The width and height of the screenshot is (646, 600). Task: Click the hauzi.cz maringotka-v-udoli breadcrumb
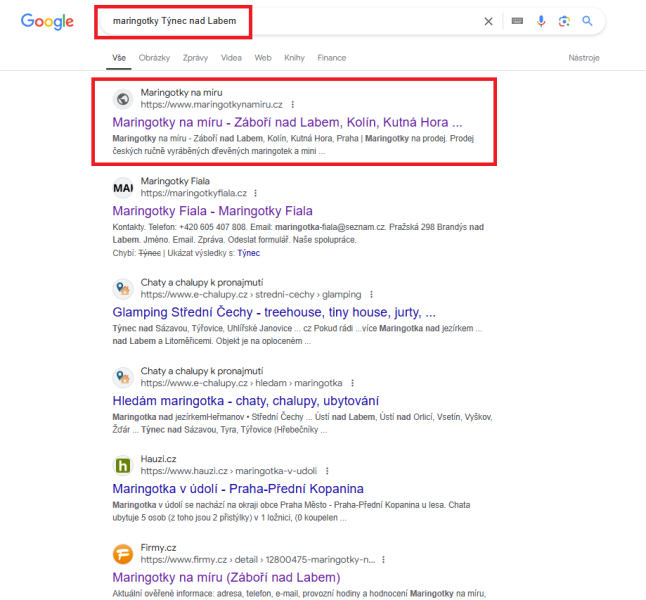[x=229, y=471]
